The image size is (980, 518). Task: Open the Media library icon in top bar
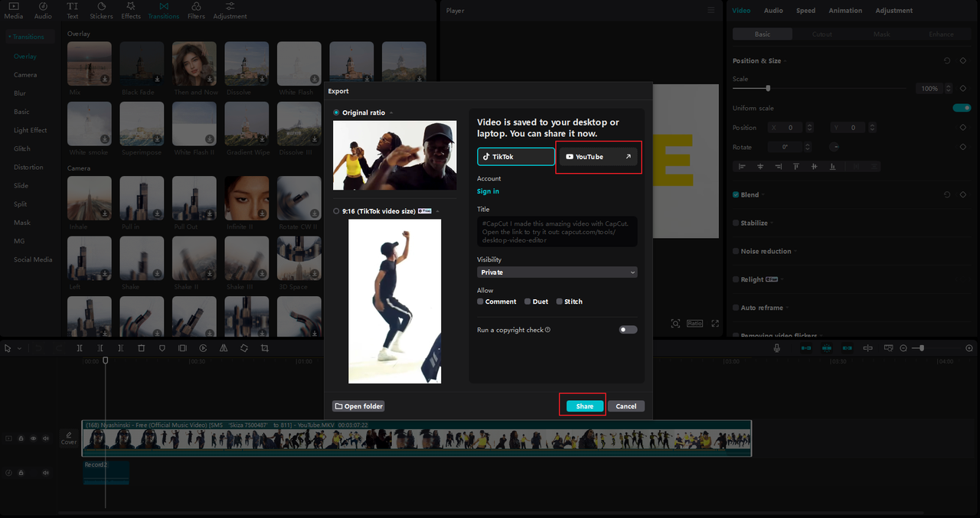coord(13,10)
